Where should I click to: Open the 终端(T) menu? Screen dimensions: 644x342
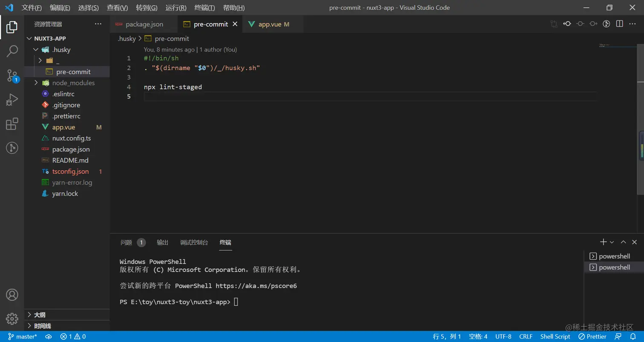(205, 8)
